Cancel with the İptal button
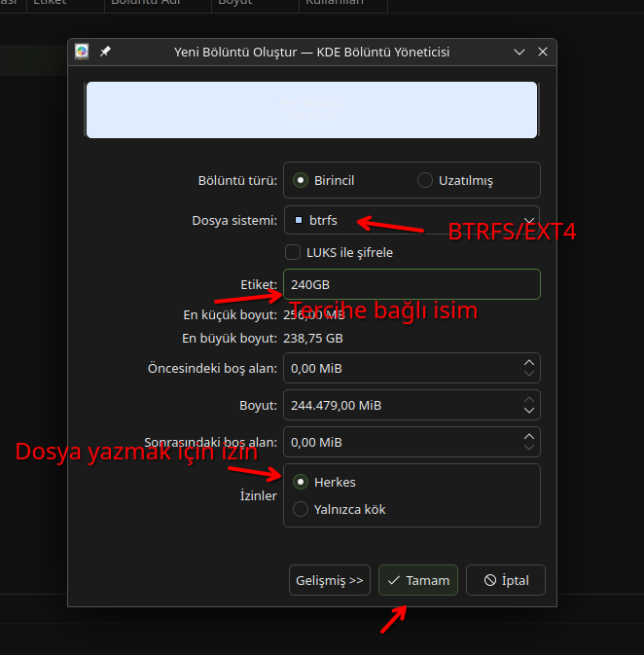Image resolution: width=644 pixels, height=655 pixels. [506, 580]
